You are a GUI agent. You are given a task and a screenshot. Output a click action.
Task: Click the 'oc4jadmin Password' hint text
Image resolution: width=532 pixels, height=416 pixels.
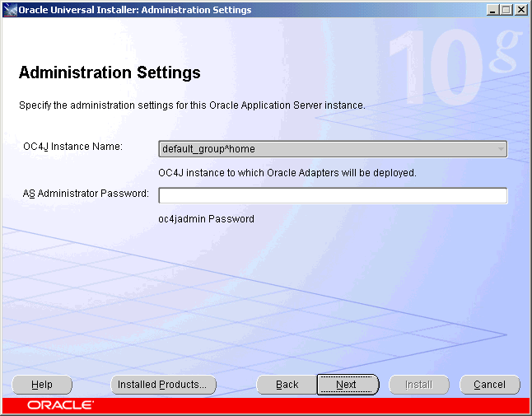(x=206, y=219)
